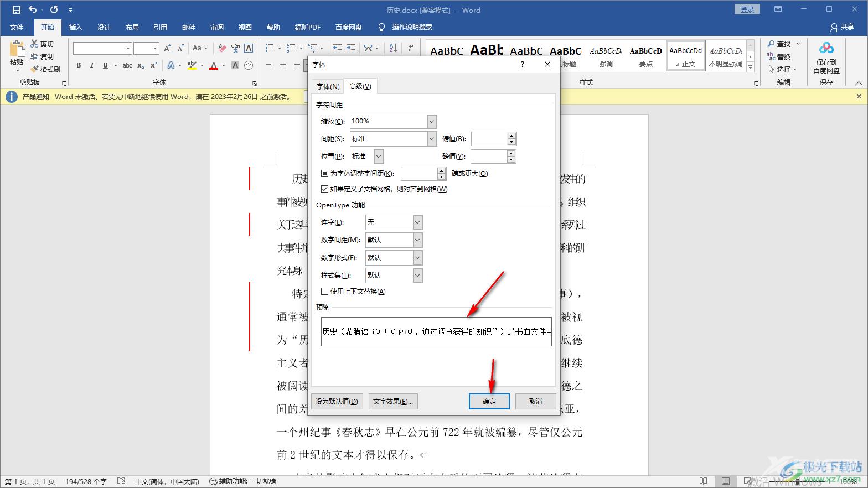Open the 文件 menu
This screenshot has height=488, width=868.
17,27
